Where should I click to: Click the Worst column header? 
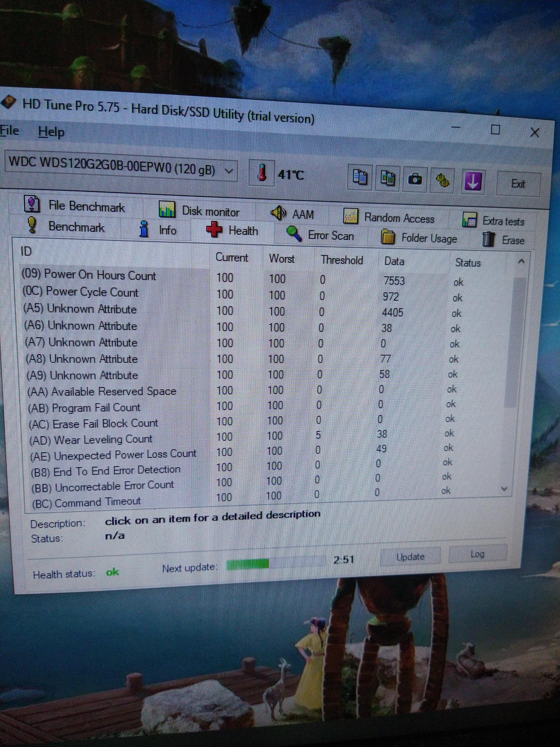pyautogui.click(x=281, y=259)
